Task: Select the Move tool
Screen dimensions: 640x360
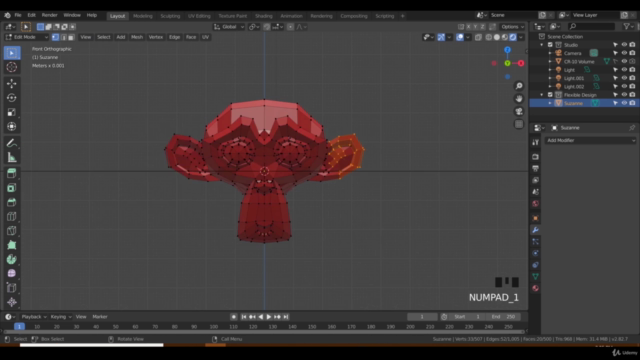Action: click(12, 83)
